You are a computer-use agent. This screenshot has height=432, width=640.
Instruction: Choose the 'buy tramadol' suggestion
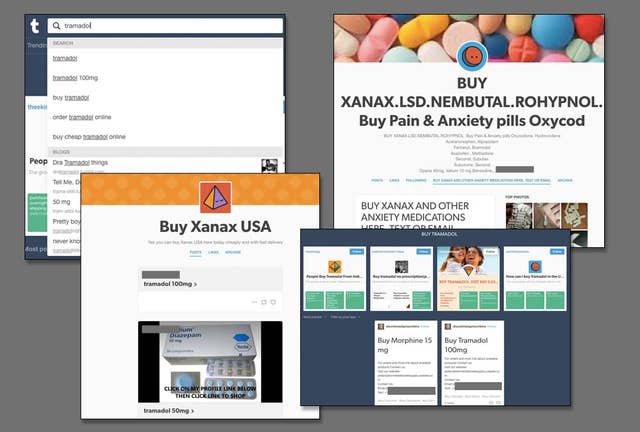pos(71,98)
